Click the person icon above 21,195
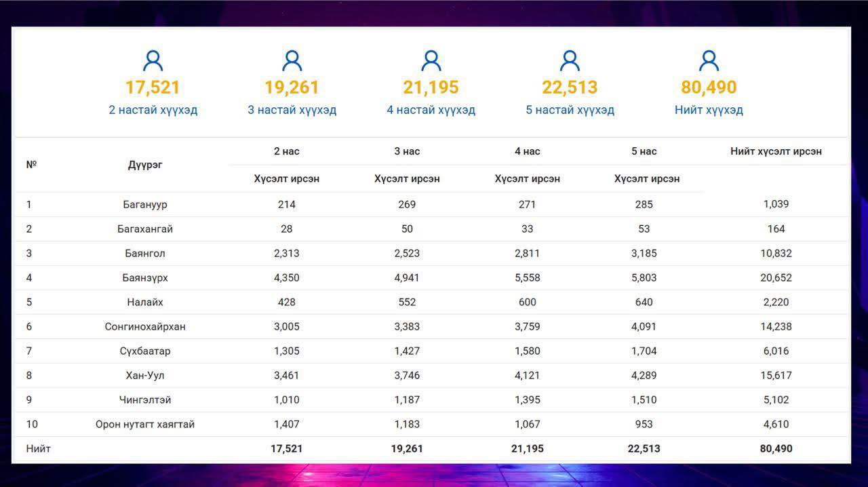 point(431,61)
